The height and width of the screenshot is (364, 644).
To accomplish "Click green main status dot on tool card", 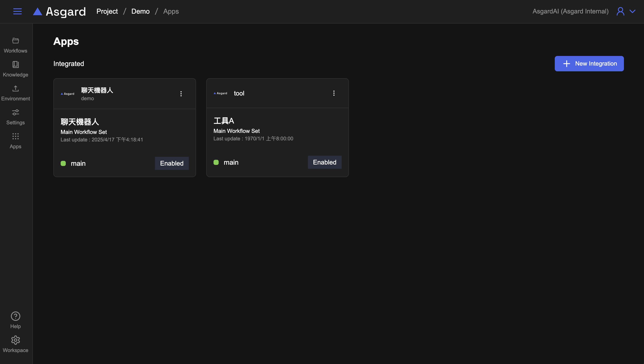I will click(x=216, y=162).
